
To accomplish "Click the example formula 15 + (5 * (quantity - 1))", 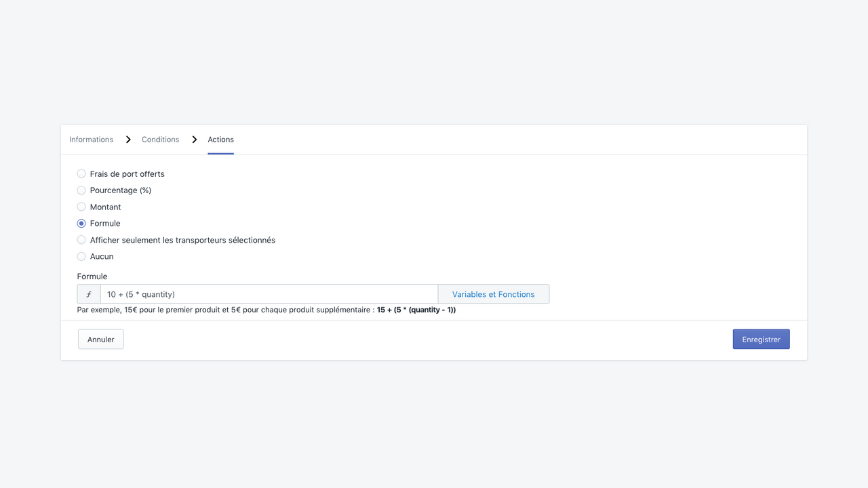I will click(416, 310).
